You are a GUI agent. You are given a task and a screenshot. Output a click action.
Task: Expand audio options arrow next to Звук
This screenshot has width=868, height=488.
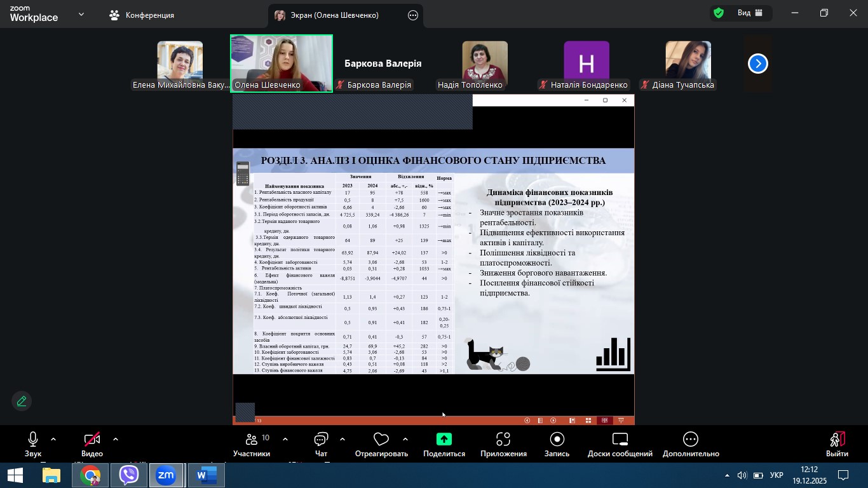coord(53,439)
